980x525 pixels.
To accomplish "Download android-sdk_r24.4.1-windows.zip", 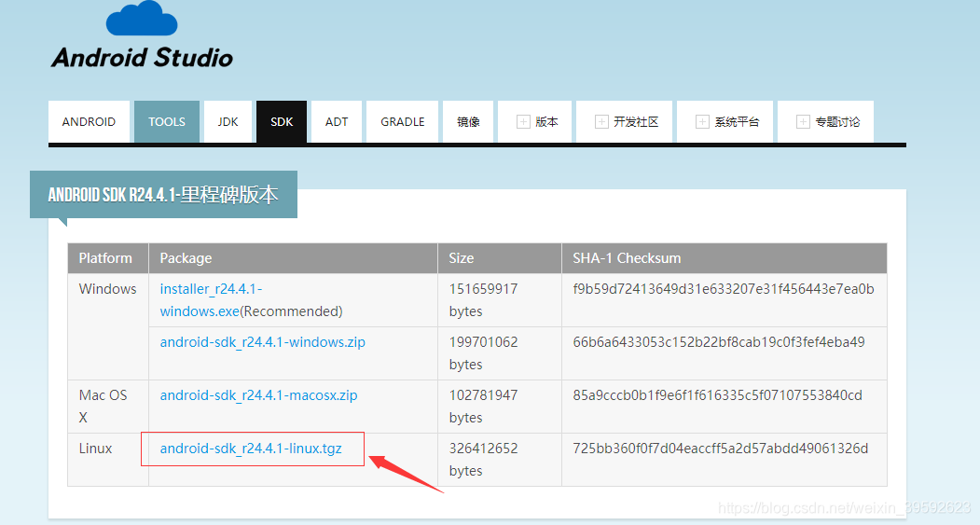I will click(x=263, y=342).
